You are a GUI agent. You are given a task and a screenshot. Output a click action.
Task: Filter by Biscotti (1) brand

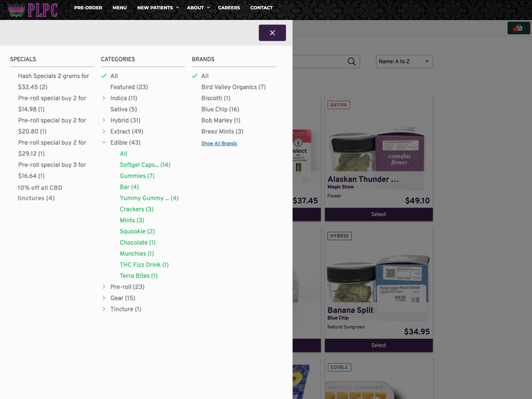[216, 98]
